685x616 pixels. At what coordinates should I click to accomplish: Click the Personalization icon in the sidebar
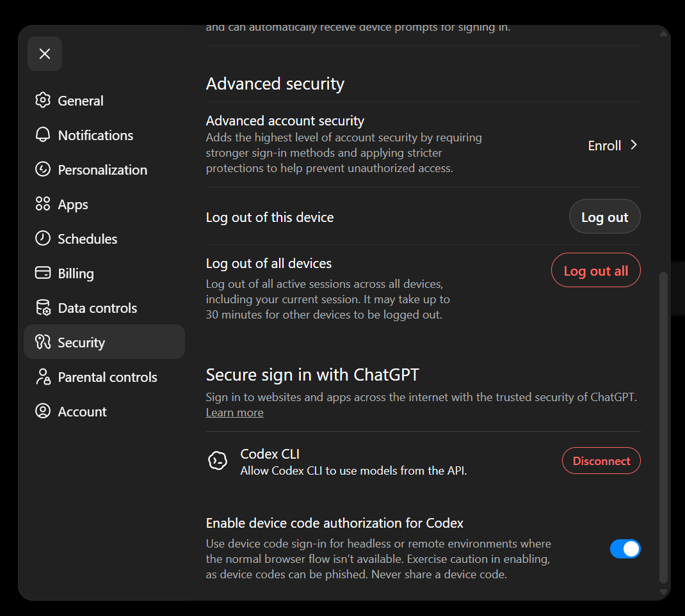coord(43,170)
